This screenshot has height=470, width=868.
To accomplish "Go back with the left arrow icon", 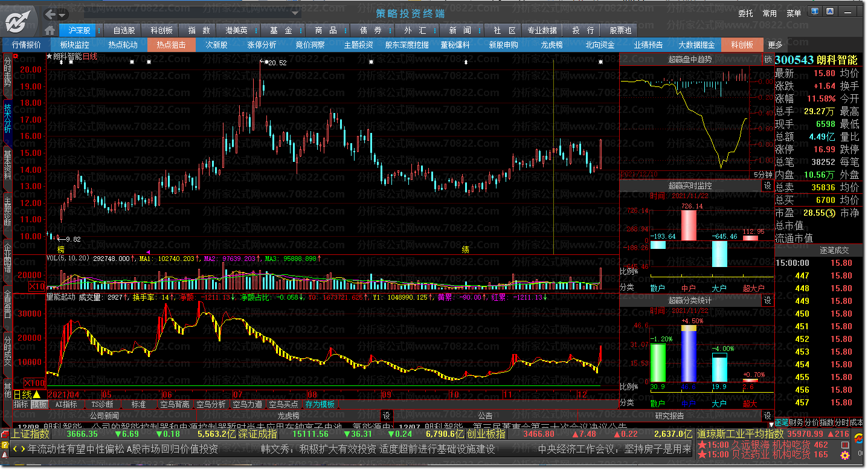I will pyautogui.click(x=51, y=13).
